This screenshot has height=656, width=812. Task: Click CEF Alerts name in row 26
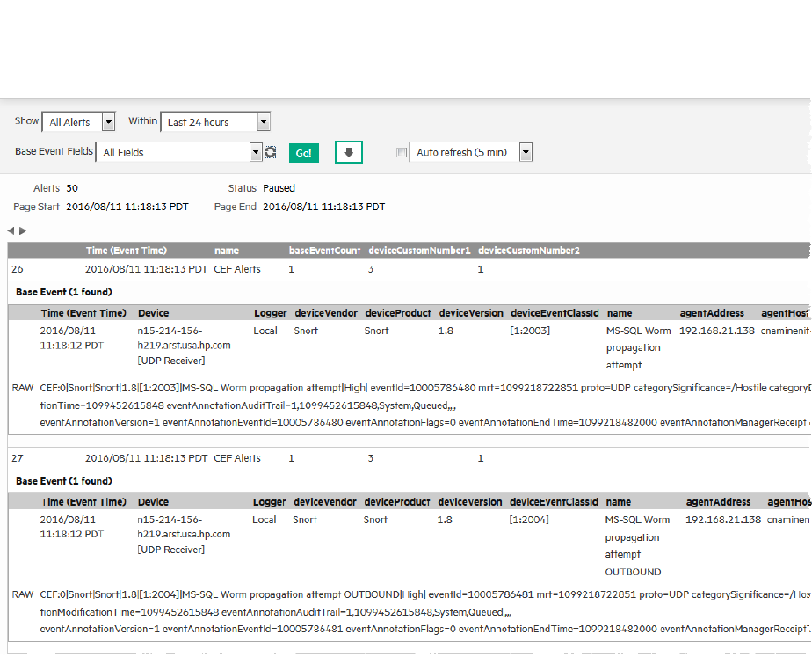tap(237, 269)
